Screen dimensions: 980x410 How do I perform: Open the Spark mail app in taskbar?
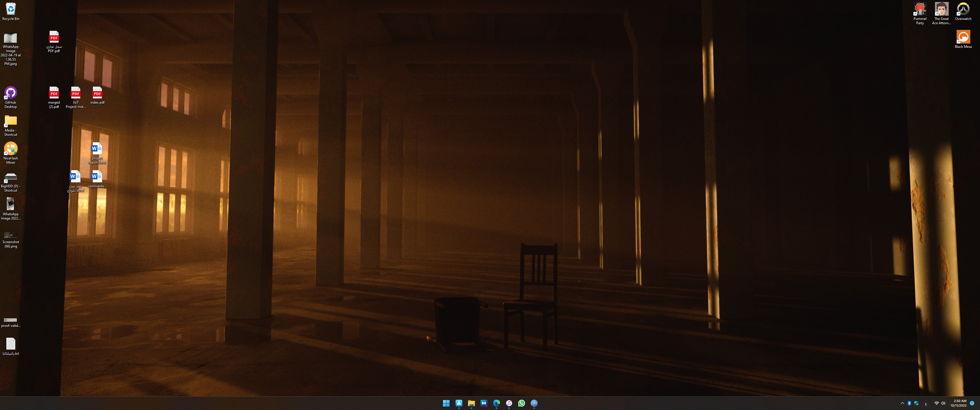coord(459,403)
